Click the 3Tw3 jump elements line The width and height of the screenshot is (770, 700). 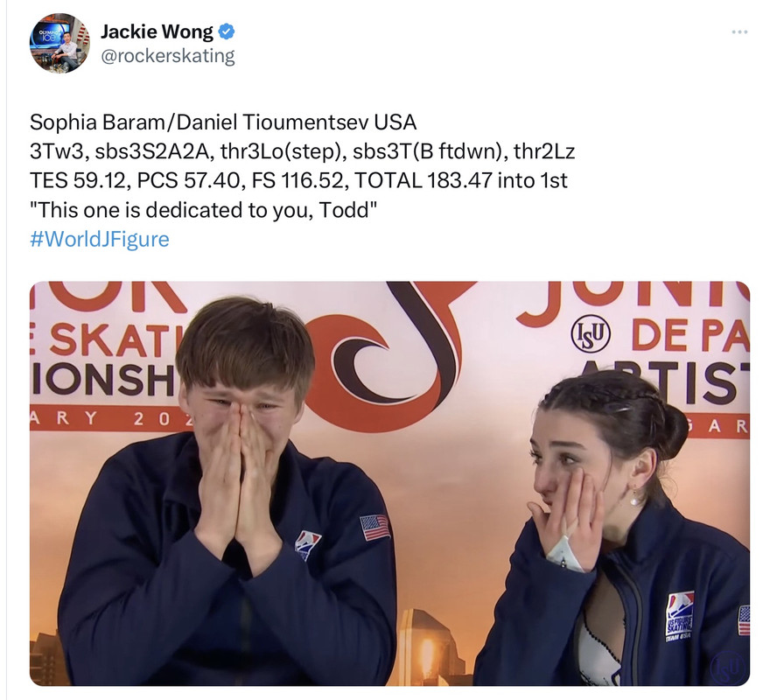click(302, 151)
